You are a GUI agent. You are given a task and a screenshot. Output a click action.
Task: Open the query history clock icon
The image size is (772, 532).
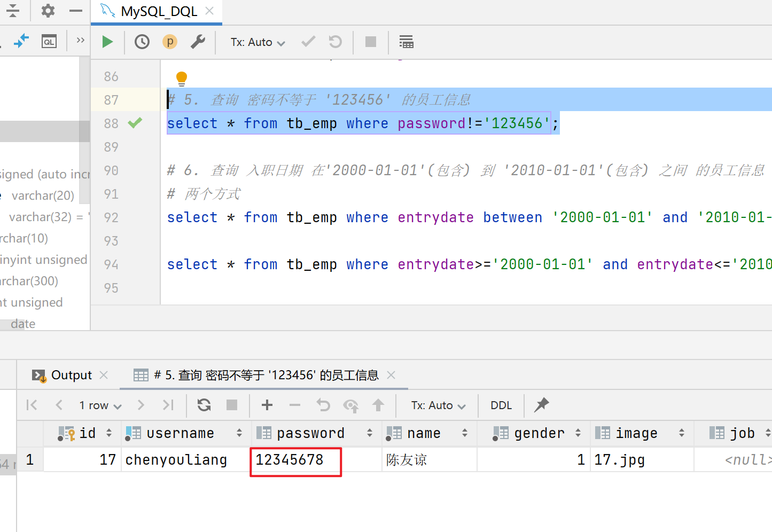coord(142,42)
